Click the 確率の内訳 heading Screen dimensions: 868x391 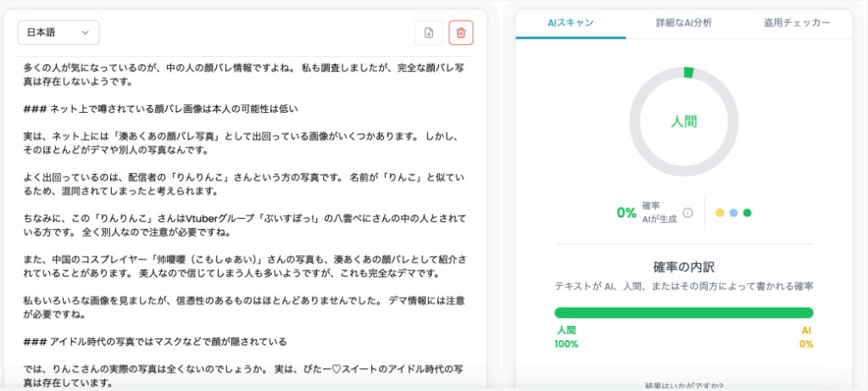[x=683, y=265]
